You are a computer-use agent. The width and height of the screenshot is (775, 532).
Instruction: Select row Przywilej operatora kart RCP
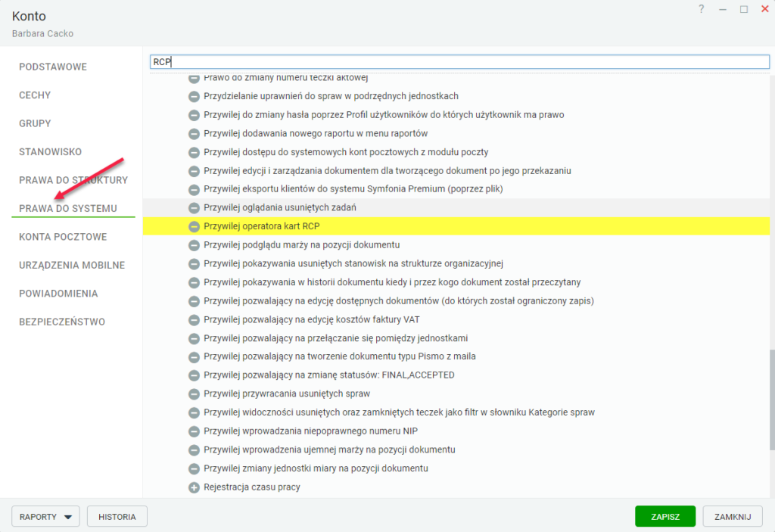tap(456, 226)
